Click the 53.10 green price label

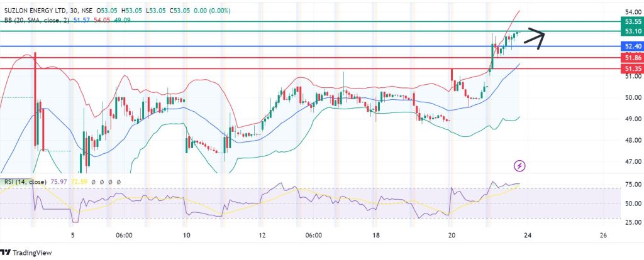[633, 31]
